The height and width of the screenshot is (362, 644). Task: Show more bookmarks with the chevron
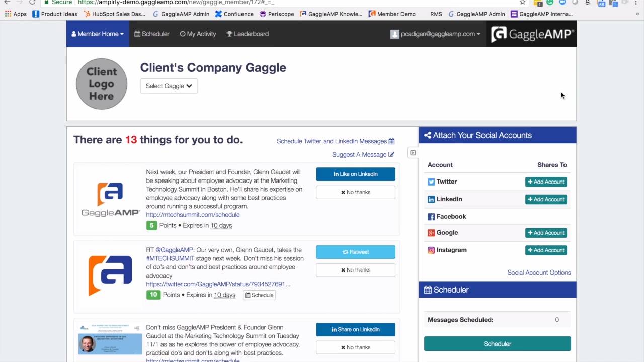[x=637, y=14]
